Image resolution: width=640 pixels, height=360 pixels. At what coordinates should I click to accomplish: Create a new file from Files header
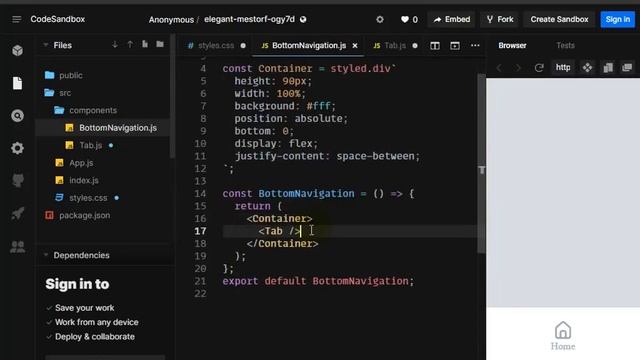coord(145,44)
